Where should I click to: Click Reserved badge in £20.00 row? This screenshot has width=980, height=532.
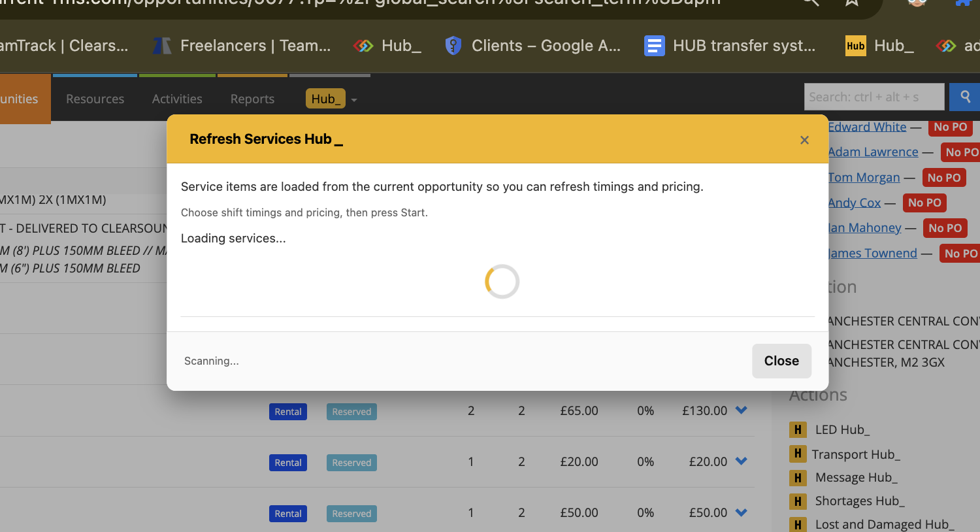(351, 463)
